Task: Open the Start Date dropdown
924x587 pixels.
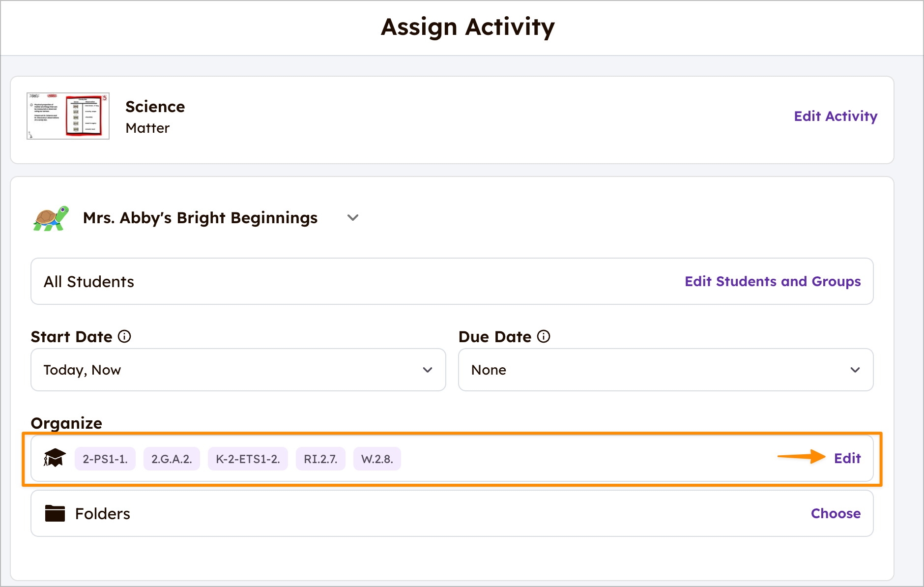Action: pos(238,370)
